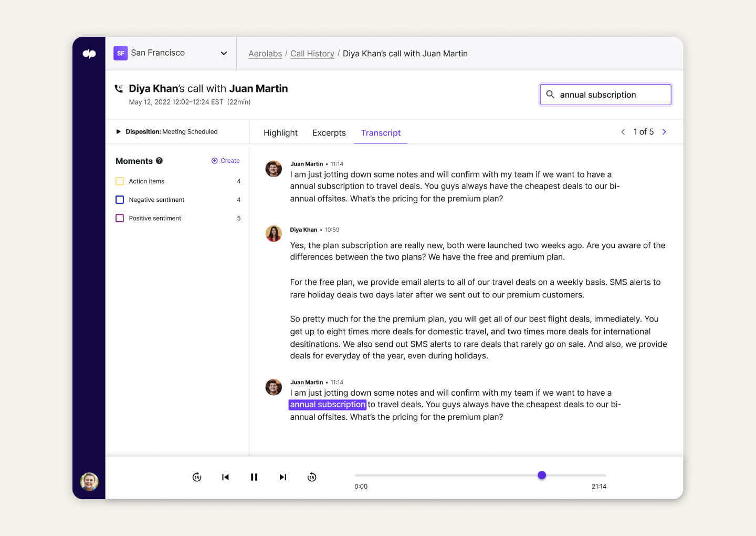Click the incoming call icon beside the call title
The width and height of the screenshot is (756, 536).
coord(120,88)
